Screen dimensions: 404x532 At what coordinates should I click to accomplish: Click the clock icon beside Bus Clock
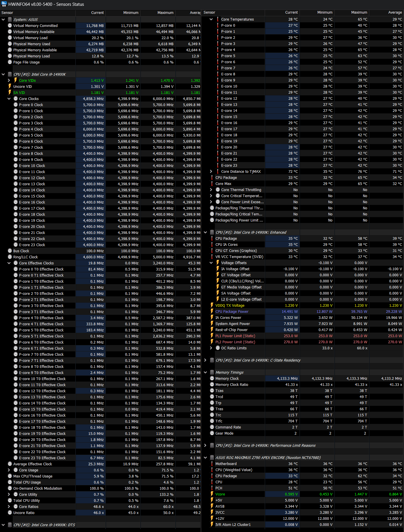[10, 251]
